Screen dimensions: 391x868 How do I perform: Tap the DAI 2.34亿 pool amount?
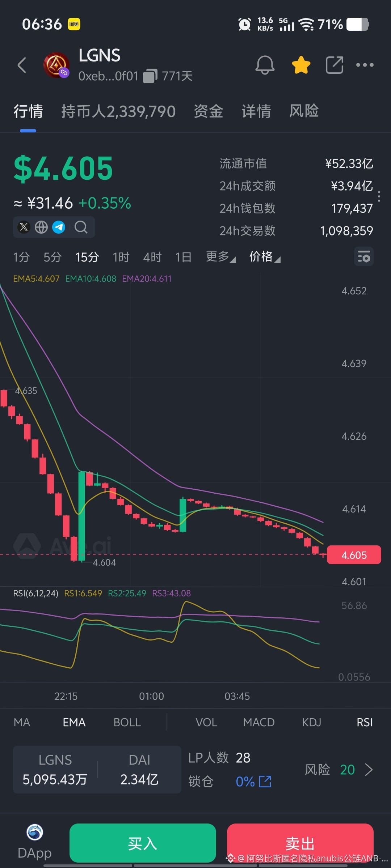click(x=139, y=770)
